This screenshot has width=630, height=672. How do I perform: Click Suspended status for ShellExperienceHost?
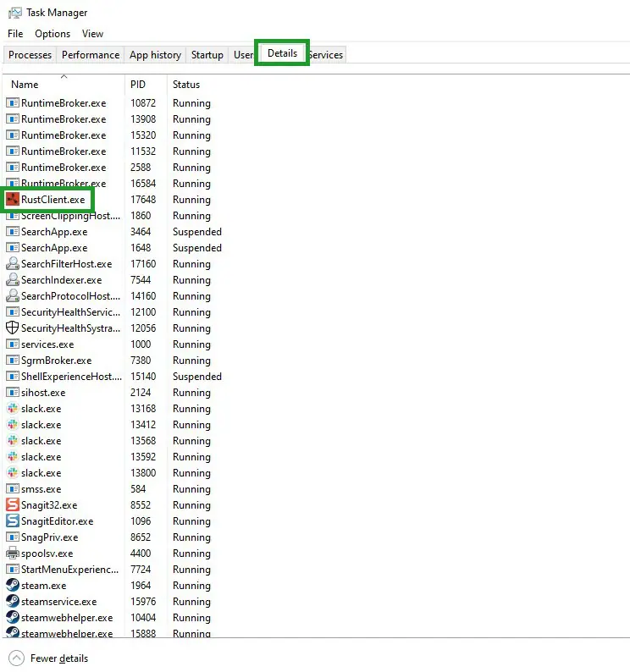click(196, 377)
